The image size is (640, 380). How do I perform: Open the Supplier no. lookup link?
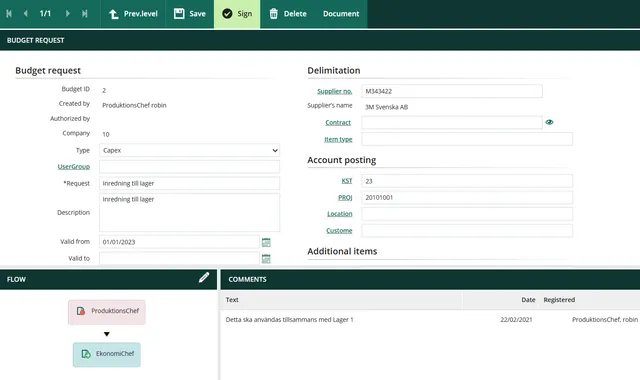[335, 91]
